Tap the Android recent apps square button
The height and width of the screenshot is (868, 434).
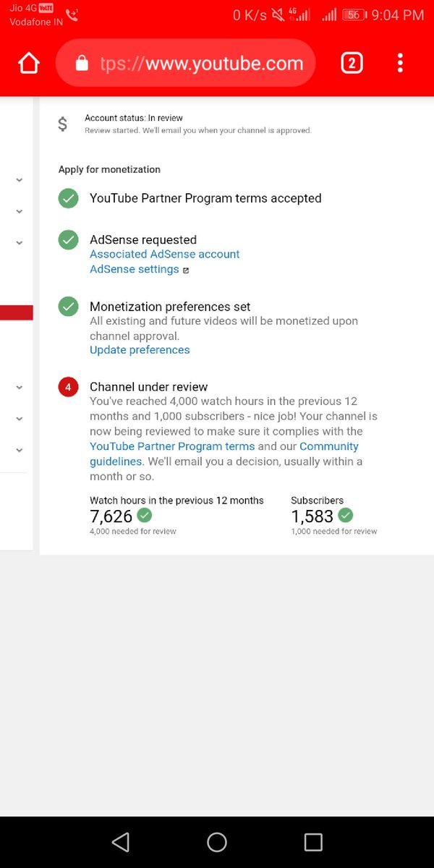click(x=313, y=842)
